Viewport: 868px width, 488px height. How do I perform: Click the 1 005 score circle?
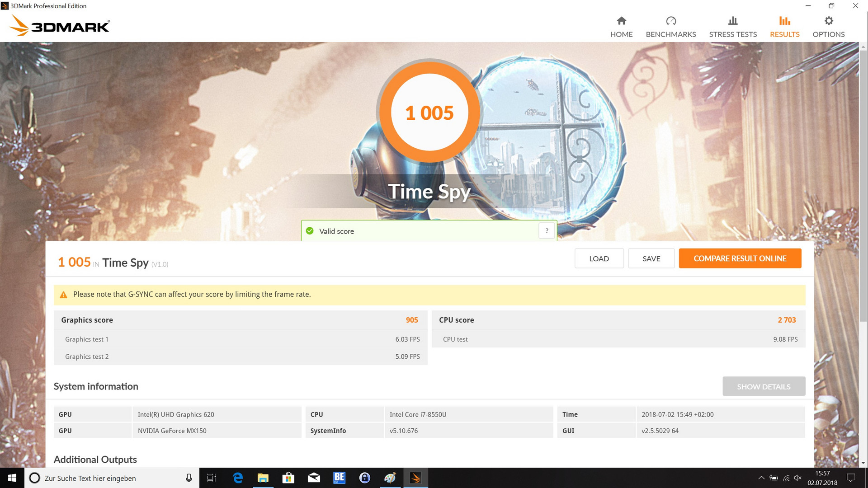coord(429,112)
